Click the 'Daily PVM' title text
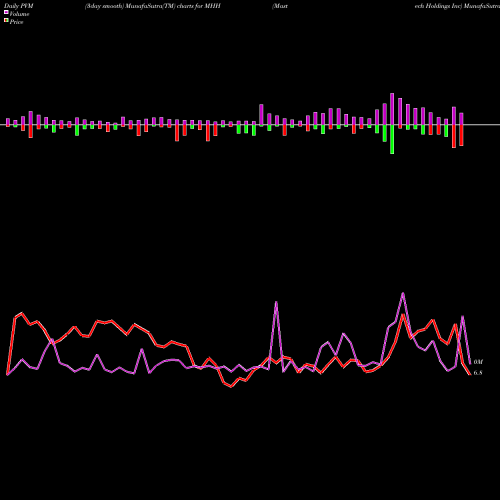Viewport: 500px width, 500px height. (19, 6)
